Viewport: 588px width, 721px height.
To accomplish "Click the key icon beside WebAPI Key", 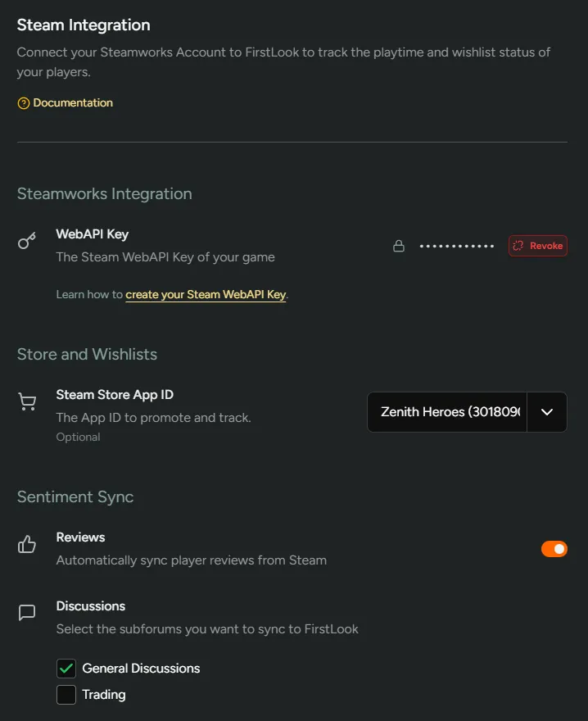I will point(27,241).
